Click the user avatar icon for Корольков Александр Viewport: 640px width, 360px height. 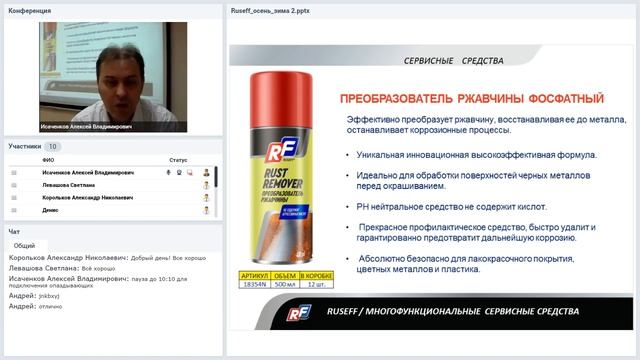pos(206,198)
